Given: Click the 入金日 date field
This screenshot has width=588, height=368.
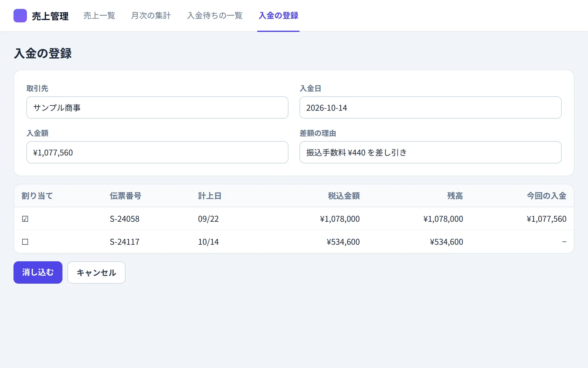Looking at the screenshot, I should pyautogui.click(x=430, y=108).
